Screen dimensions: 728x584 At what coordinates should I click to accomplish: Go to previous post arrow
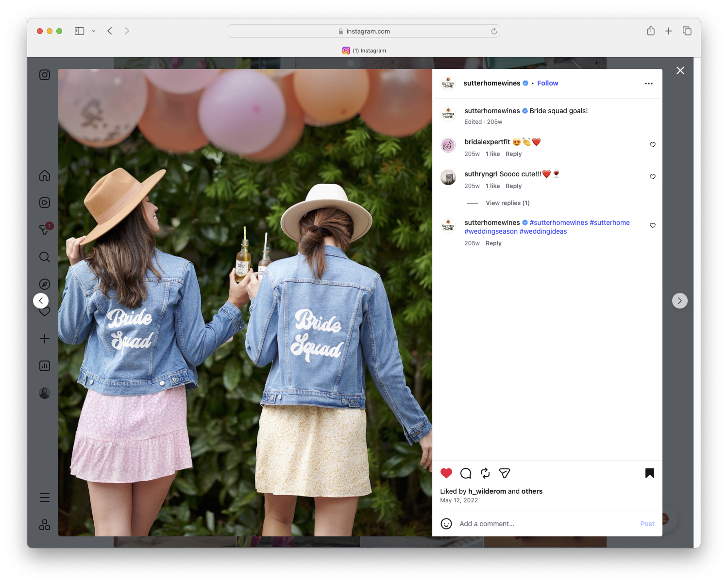pyautogui.click(x=41, y=301)
